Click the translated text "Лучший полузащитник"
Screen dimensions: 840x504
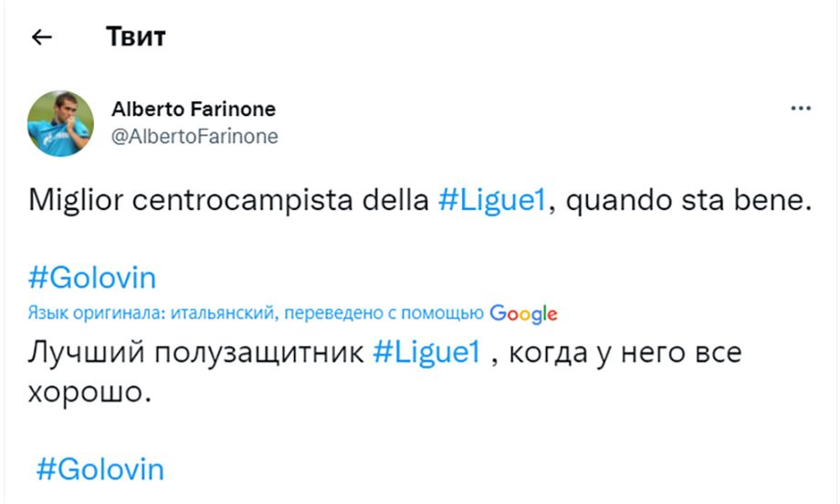pyautogui.click(x=195, y=353)
